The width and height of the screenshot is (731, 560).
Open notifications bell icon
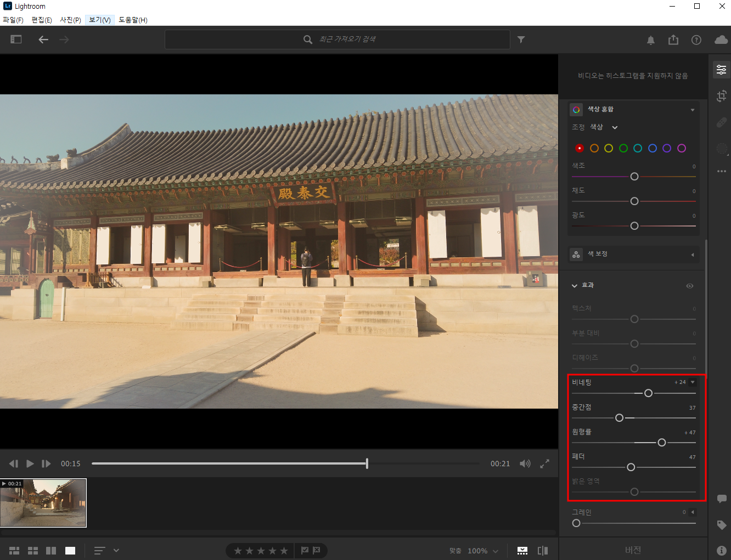651,40
